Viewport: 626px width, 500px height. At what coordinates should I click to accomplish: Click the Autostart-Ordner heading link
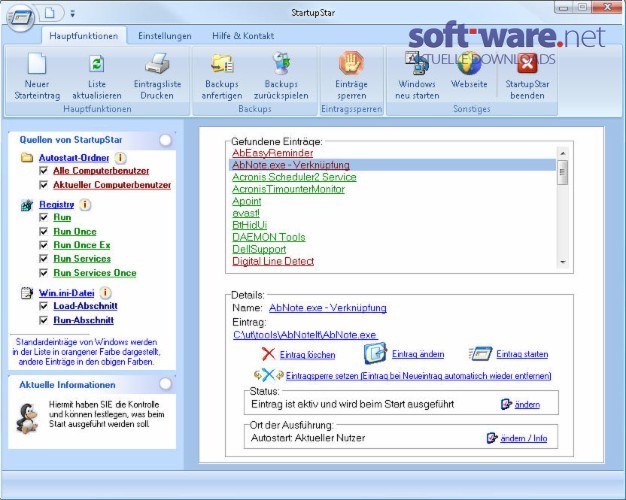[x=74, y=158]
